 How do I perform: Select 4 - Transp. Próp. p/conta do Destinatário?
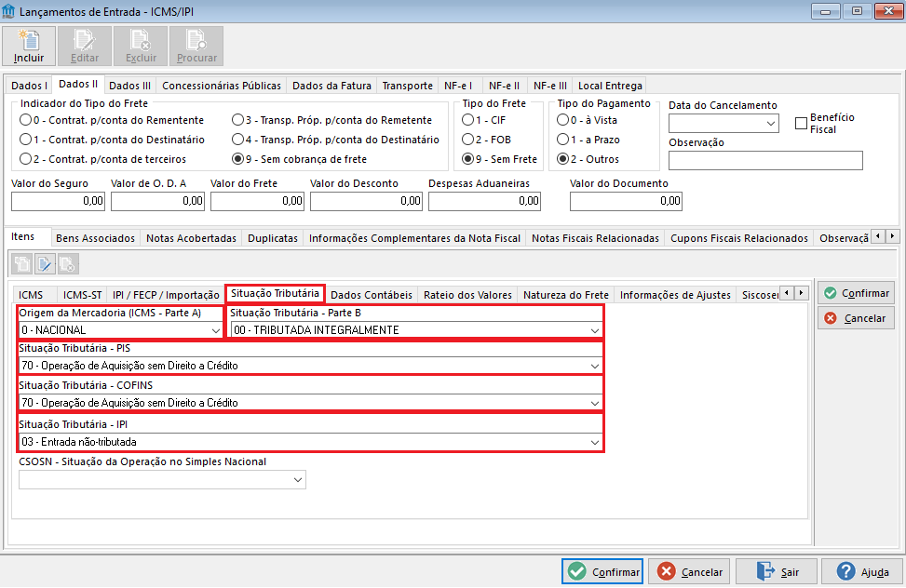[x=335, y=140]
